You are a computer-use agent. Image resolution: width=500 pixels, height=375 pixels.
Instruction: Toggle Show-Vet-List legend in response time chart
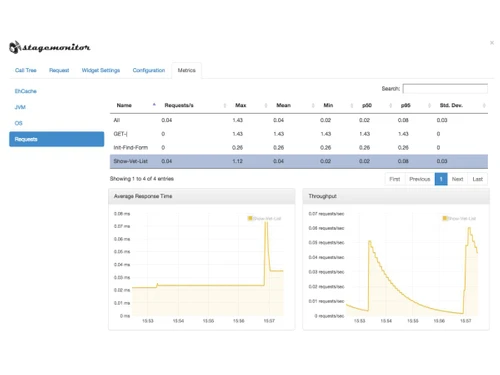[x=264, y=218]
